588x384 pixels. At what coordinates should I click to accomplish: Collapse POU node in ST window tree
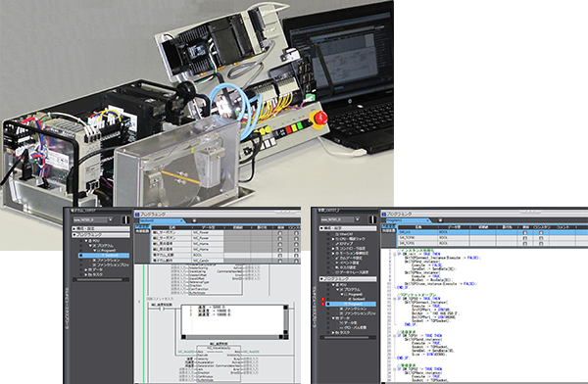pyautogui.click(x=333, y=285)
